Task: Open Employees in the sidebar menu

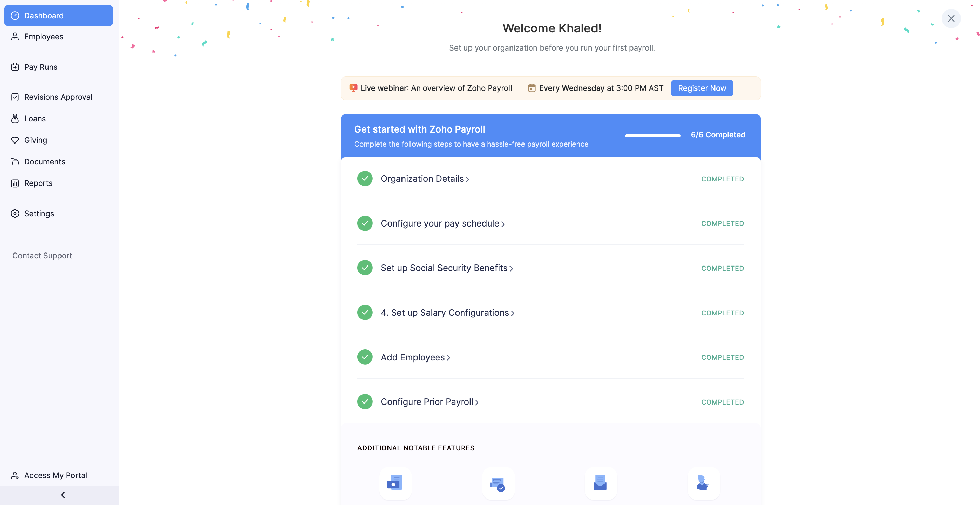Action: pyautogui.click(x=43, y=37)
